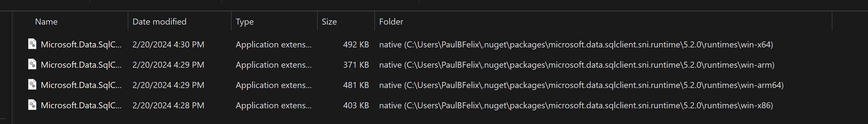
Task: Click the win-arm64 native folder path
Action: [581, 85]
